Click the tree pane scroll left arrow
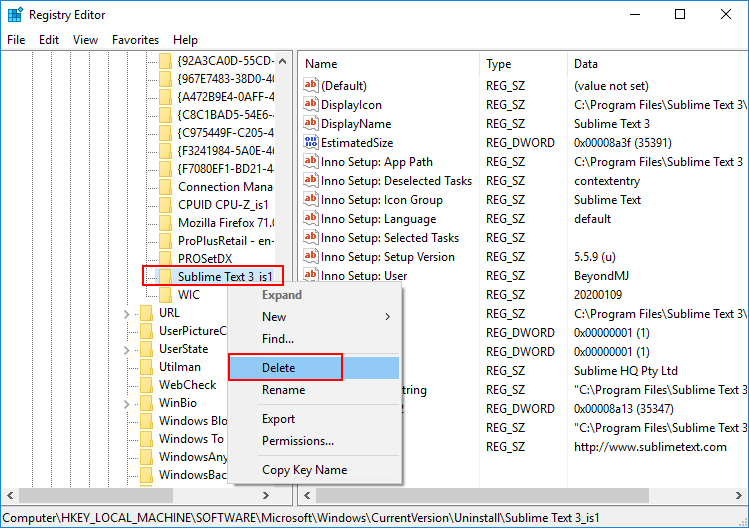This screenshot has height=528, width=749. (10, 496)
